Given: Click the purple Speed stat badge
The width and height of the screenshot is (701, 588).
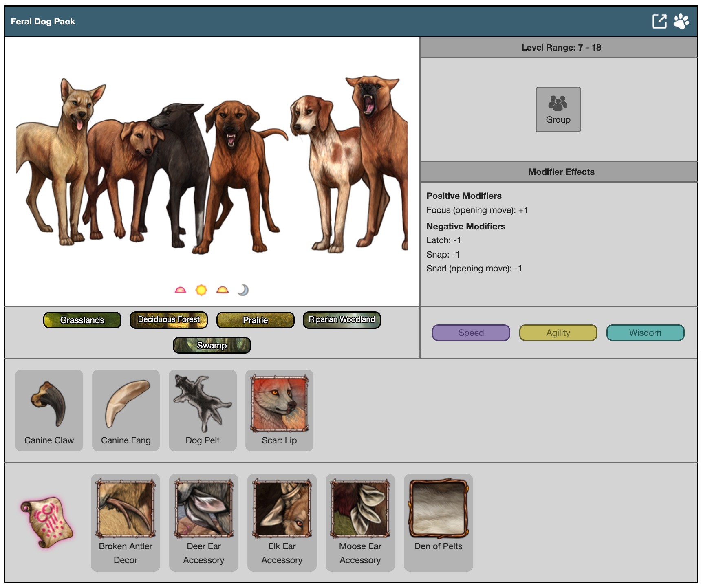Looking at the screenshot, I should point(471,333).
